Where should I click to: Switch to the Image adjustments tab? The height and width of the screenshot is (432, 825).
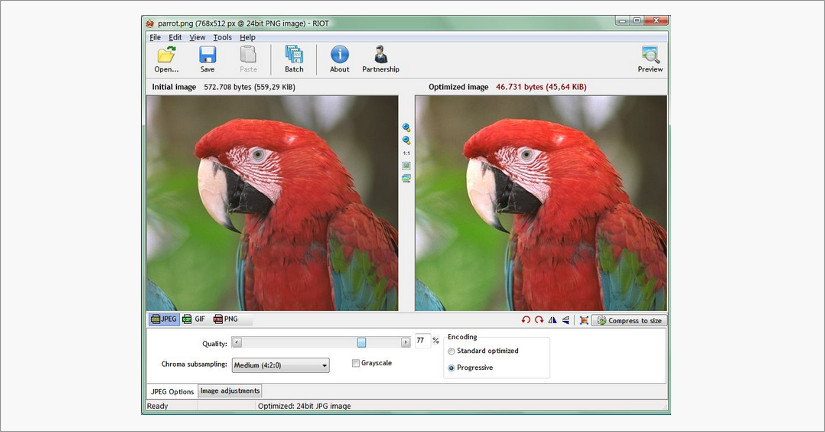(230, 391)
